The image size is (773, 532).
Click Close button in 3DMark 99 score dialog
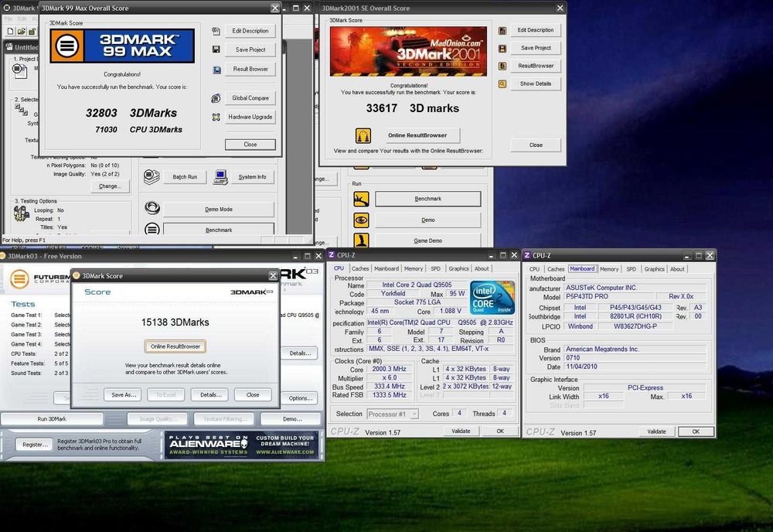coord(250,145)
